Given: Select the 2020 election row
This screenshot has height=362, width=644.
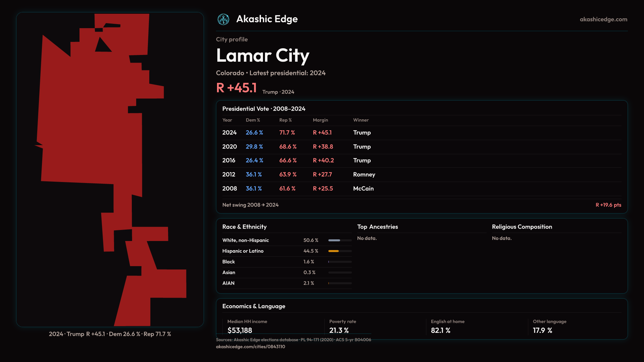Looking at the screenshot, I should pyautogui.click(x=229, y=147).
